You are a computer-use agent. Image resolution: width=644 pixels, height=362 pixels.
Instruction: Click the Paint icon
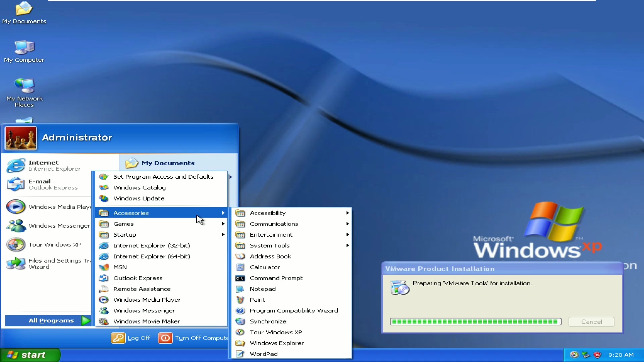pos(240,300)
